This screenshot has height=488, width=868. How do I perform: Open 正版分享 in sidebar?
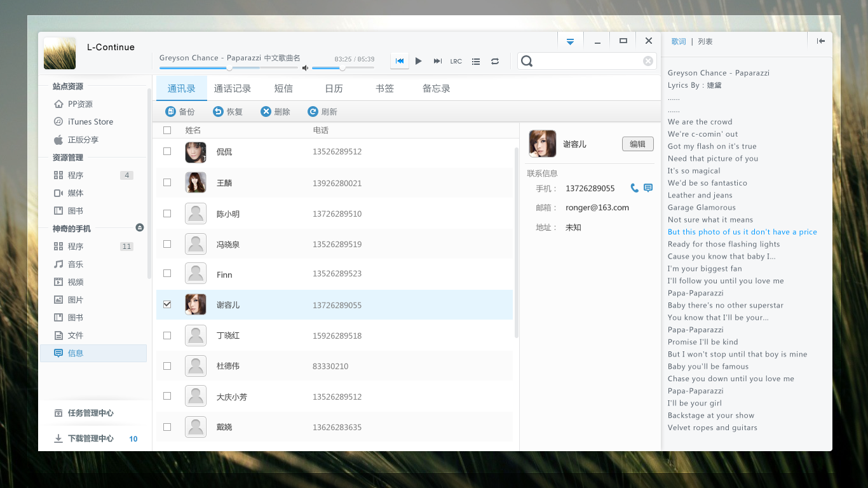tap(94, 139)
